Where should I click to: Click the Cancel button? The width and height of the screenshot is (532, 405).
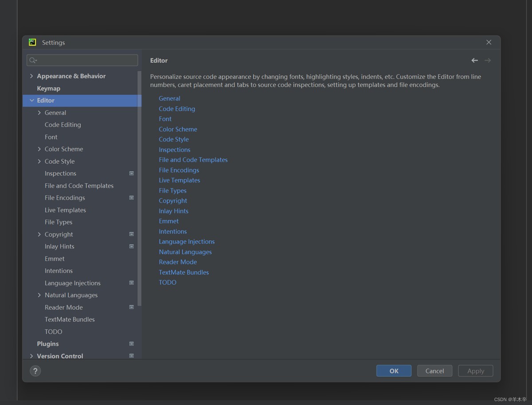(x=434, y=371)
